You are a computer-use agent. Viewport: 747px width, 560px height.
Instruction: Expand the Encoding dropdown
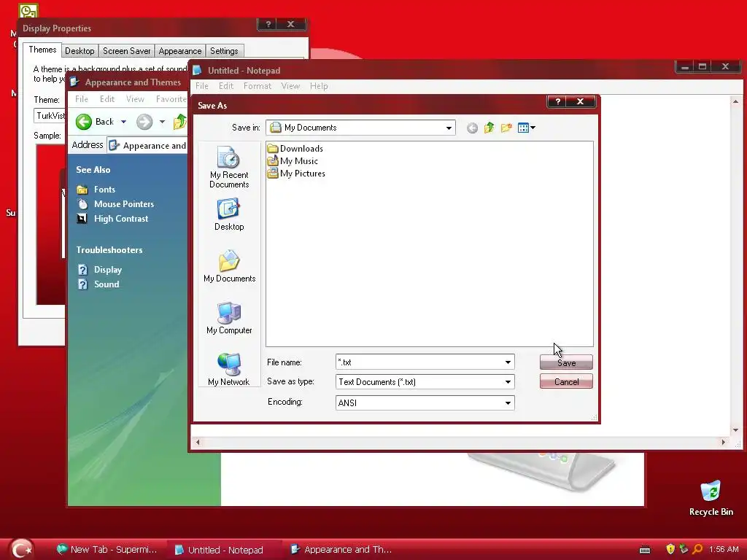508,402
